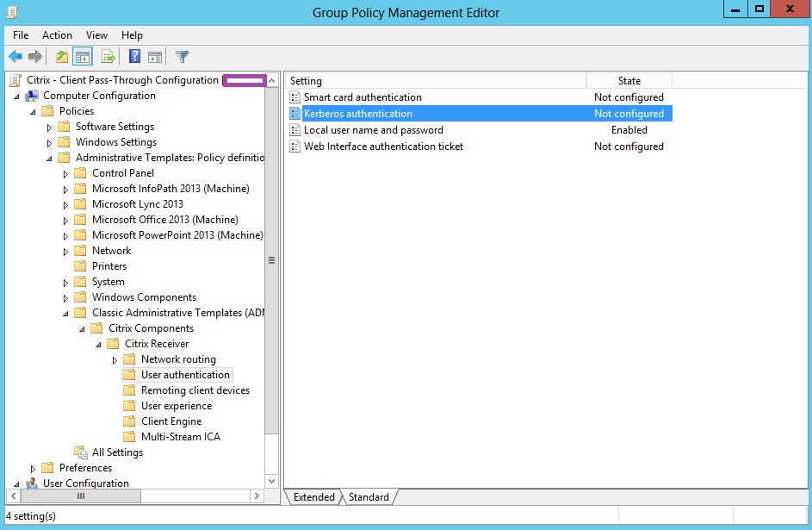Click the Smart card authentication label
The image size is (812, 530).
(363, 97)
